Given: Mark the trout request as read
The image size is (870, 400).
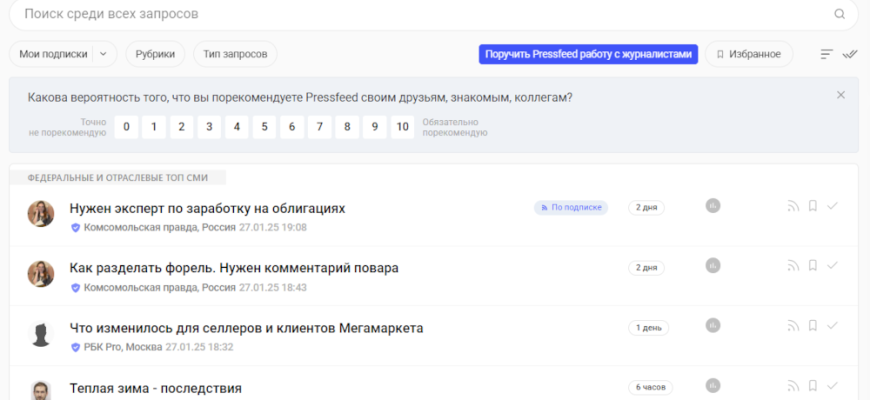Looking at the screenshot, I should click(832, 266).
